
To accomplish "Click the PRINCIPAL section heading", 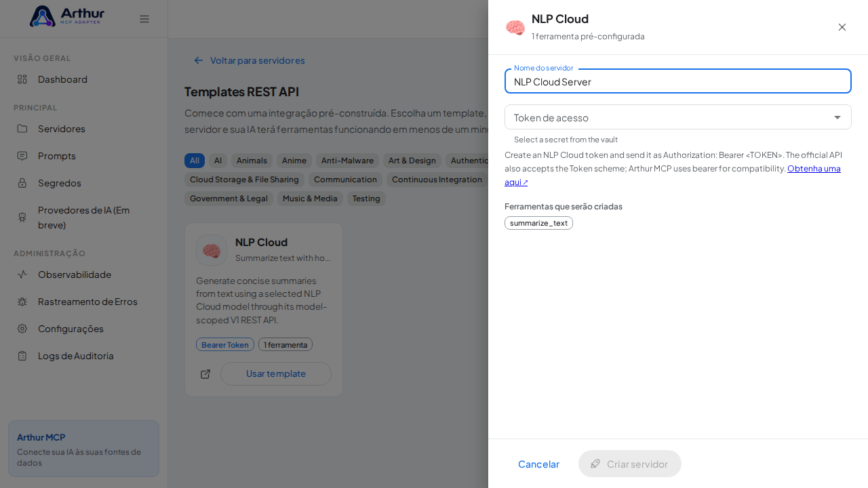I will coord(35,108).
